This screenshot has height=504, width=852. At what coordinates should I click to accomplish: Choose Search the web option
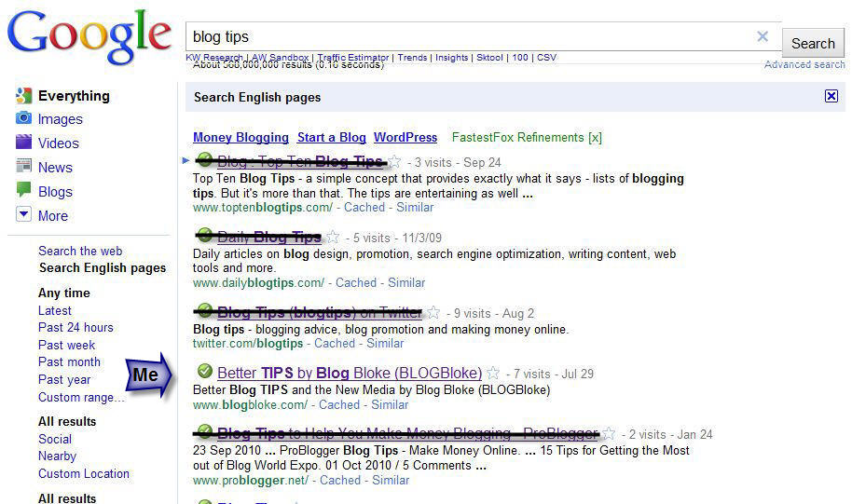pos(80,251)
